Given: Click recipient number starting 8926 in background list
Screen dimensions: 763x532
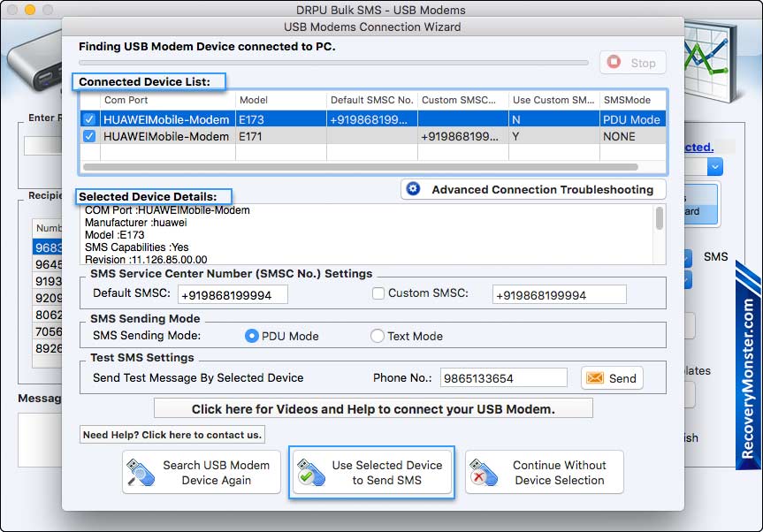Looking at the screenshot, I should [48, 348].
